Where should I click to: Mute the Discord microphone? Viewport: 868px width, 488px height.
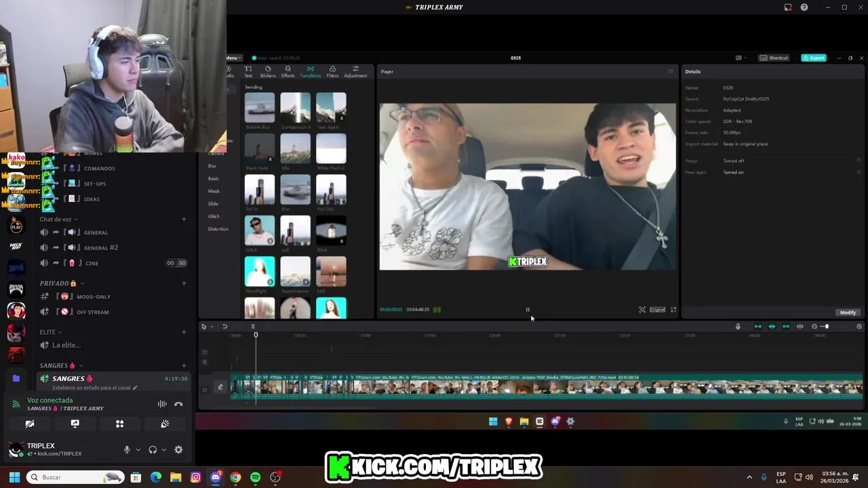tap(127, 449)
